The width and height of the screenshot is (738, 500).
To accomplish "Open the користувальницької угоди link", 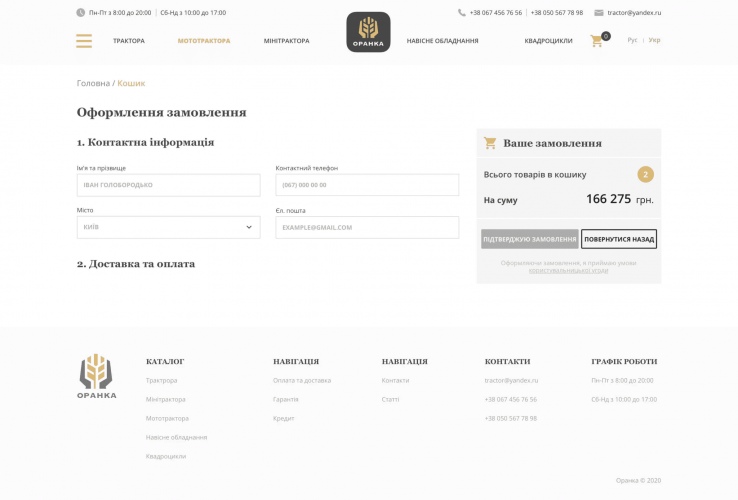I will 569,271.
